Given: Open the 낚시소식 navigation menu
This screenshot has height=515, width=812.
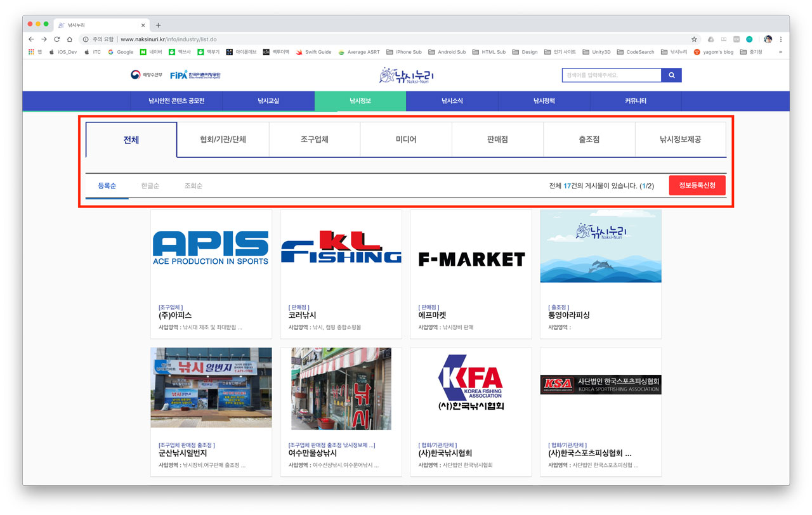Looking at the screenshot, I should click(452, 101).
